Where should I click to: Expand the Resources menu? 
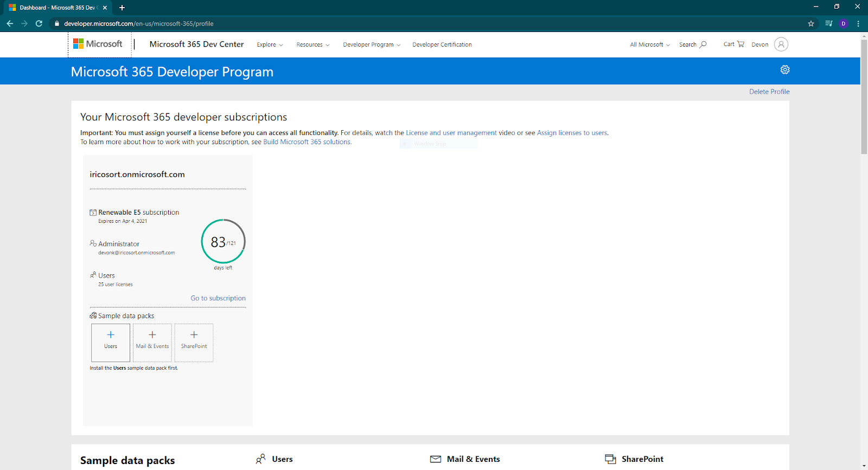(x=313, y=44)
